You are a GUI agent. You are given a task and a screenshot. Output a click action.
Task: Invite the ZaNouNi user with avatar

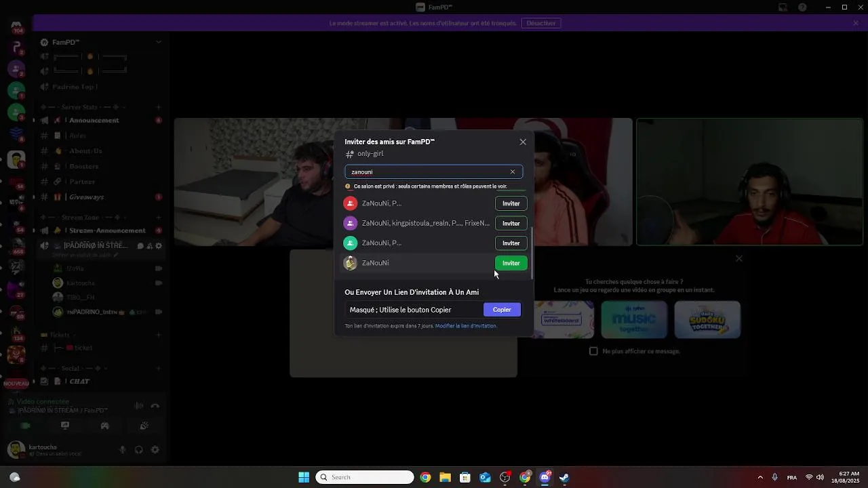click(511, 263)
